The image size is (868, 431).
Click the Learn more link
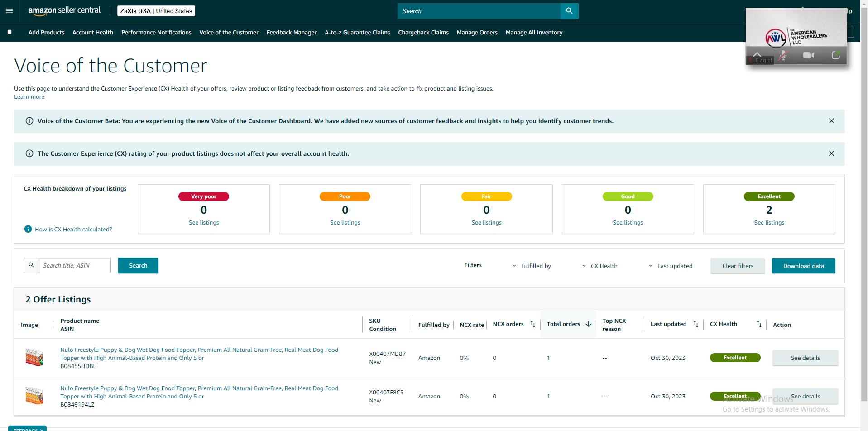(x=29, y=97)
